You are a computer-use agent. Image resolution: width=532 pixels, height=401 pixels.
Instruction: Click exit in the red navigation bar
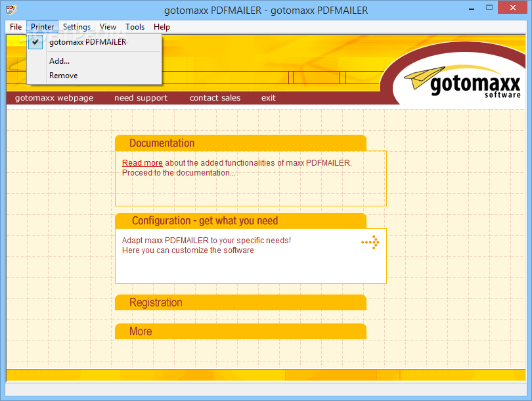pyautogui.click(x=268, y=98)
